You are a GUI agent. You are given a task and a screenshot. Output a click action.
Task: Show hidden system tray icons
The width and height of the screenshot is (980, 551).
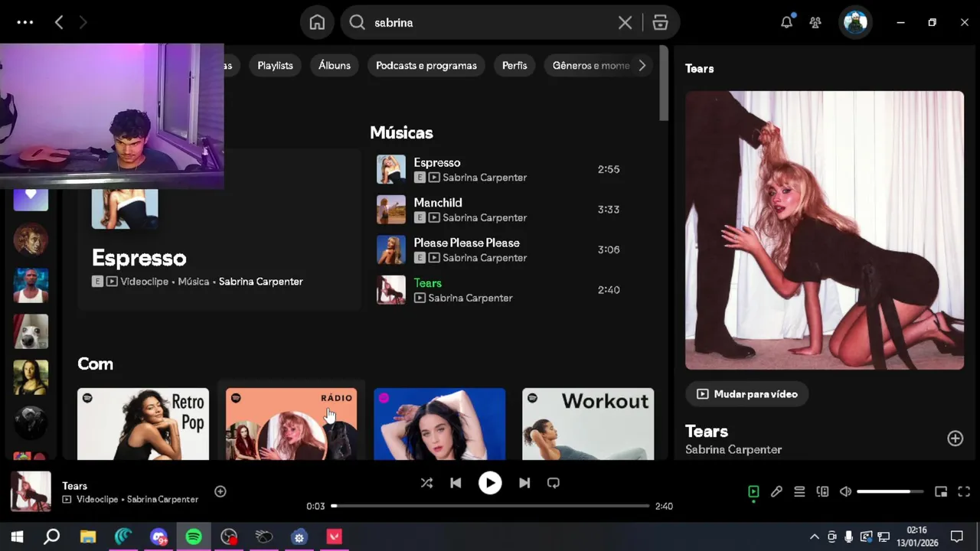pos(814,536)
